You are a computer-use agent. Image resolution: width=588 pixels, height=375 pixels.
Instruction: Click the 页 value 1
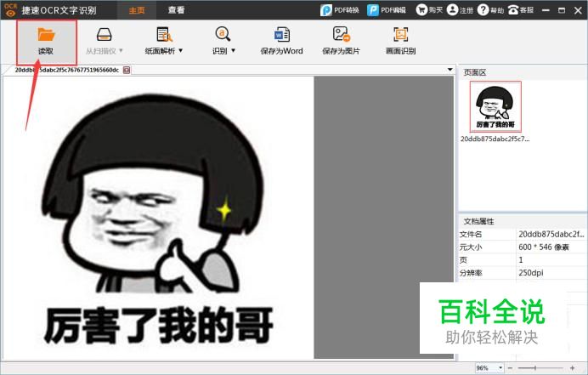521,259
